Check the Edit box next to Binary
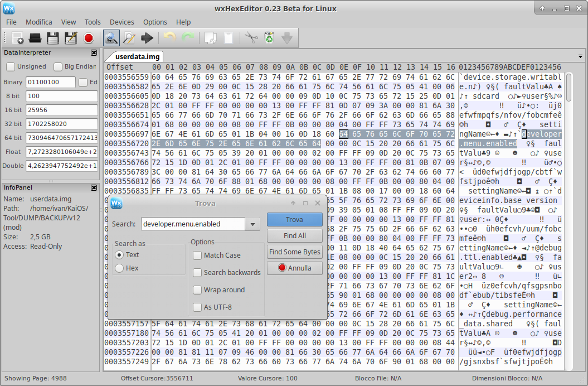This screenshot has width=588, height=386. pyautogui.click(x=83, y=82)
